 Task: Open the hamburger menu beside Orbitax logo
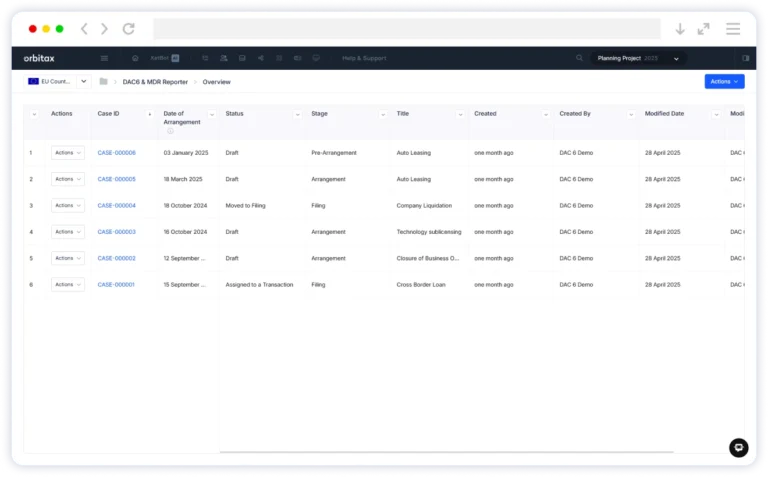pos(104,58)
